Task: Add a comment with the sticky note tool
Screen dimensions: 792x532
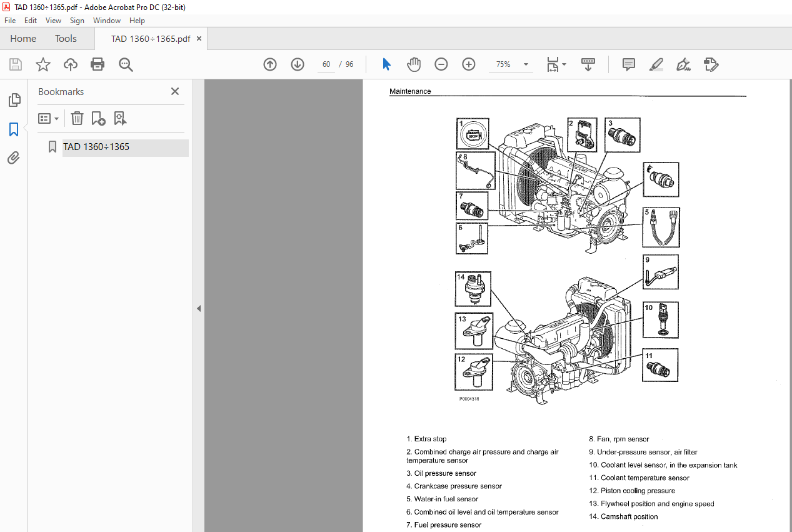Action: (x=629, y=64)
